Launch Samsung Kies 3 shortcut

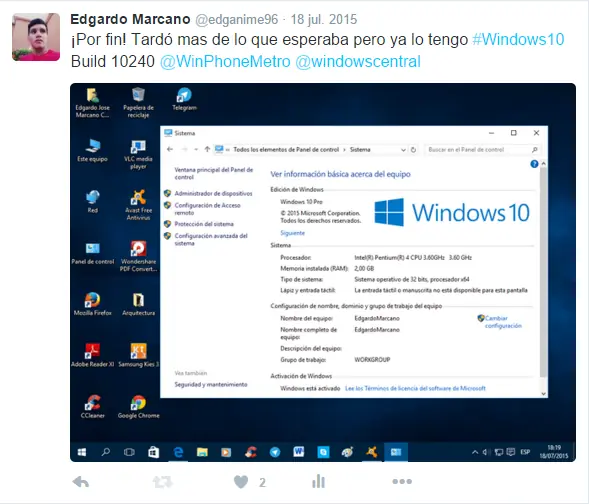coord(138,355)
